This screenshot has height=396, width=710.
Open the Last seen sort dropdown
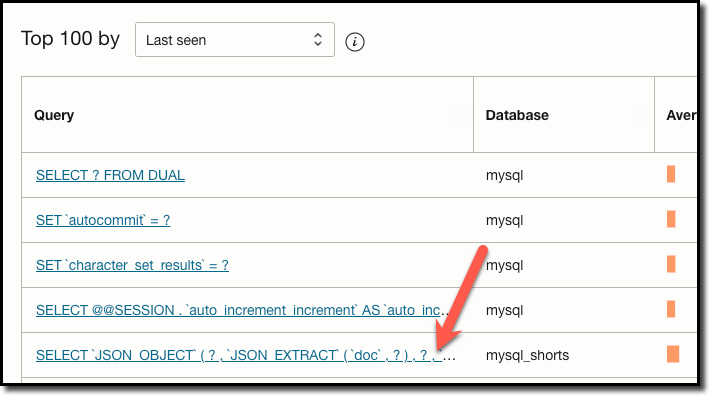(235, 40)
